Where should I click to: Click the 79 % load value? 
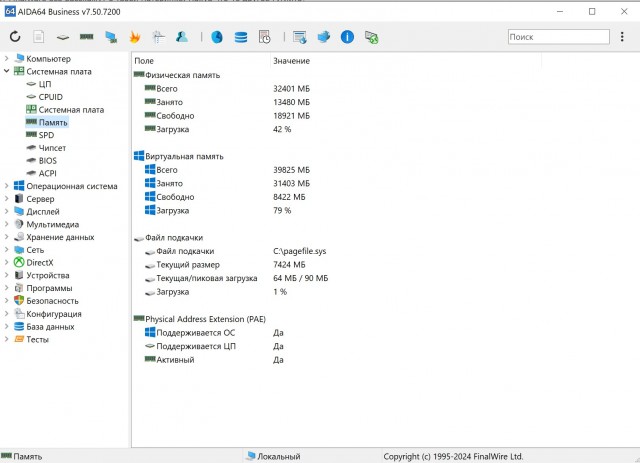[282, 210]
